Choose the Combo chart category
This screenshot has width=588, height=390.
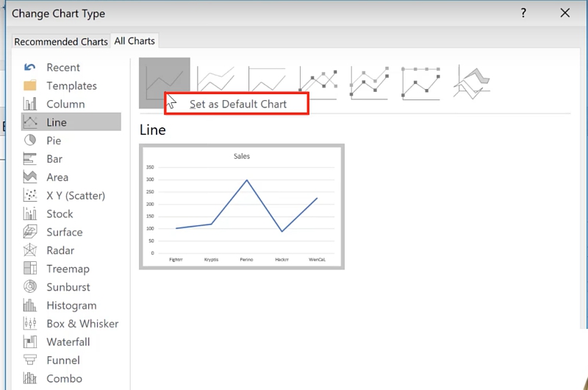tap(64, 378)
